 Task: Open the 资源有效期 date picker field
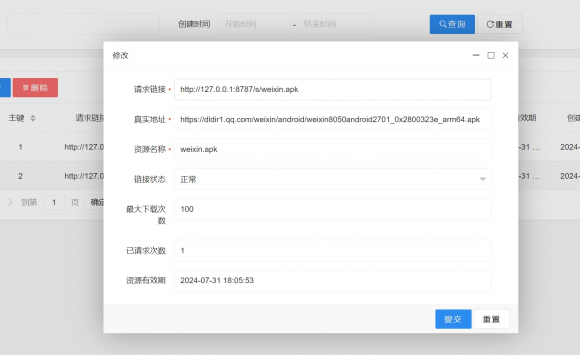coord(333,281)
